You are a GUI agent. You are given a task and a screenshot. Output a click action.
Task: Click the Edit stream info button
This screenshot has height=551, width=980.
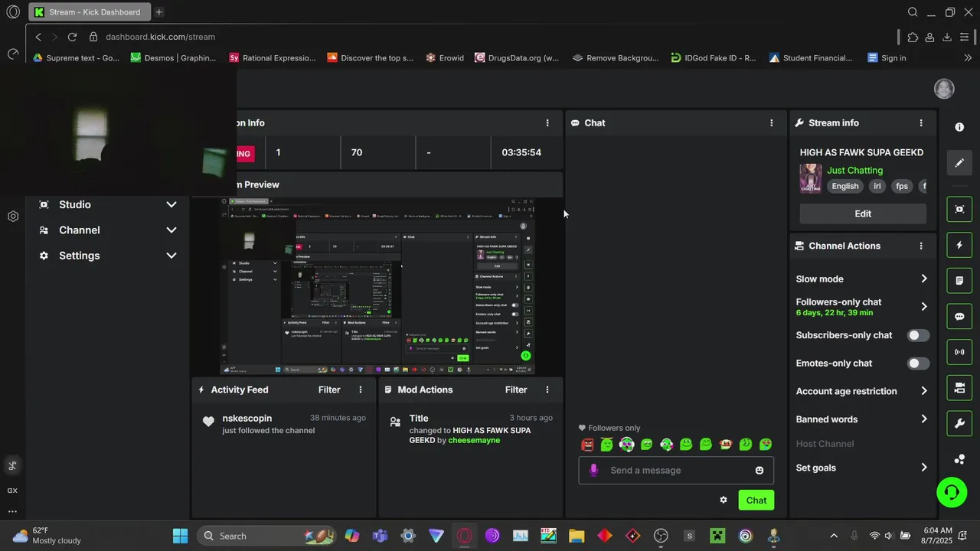click(x=863, y=214)
